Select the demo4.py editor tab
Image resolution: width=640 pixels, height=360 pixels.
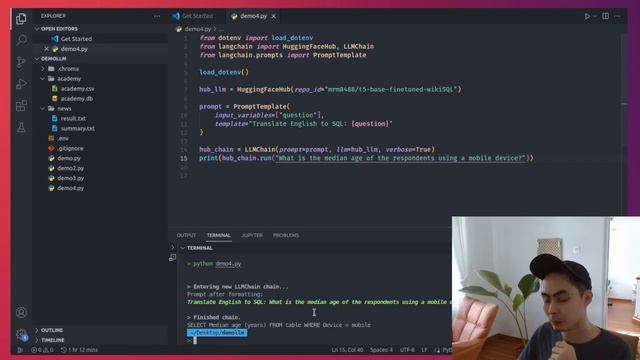coord(253,16)
